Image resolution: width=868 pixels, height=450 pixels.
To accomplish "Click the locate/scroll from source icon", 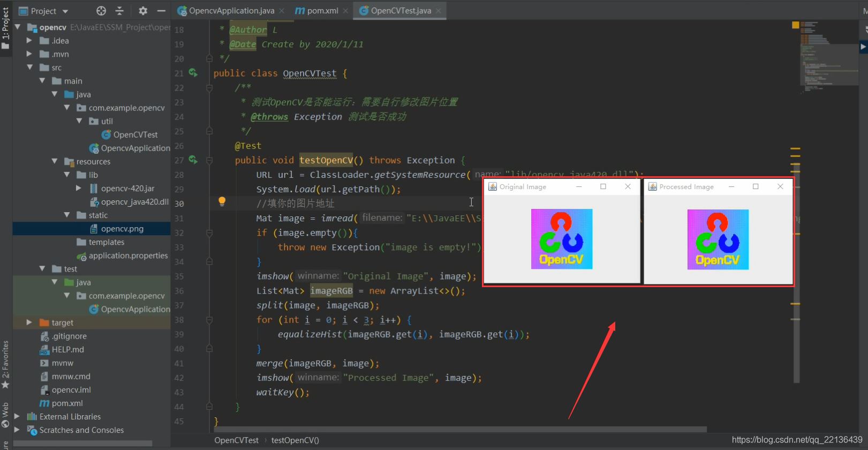I will pos(101,11).
